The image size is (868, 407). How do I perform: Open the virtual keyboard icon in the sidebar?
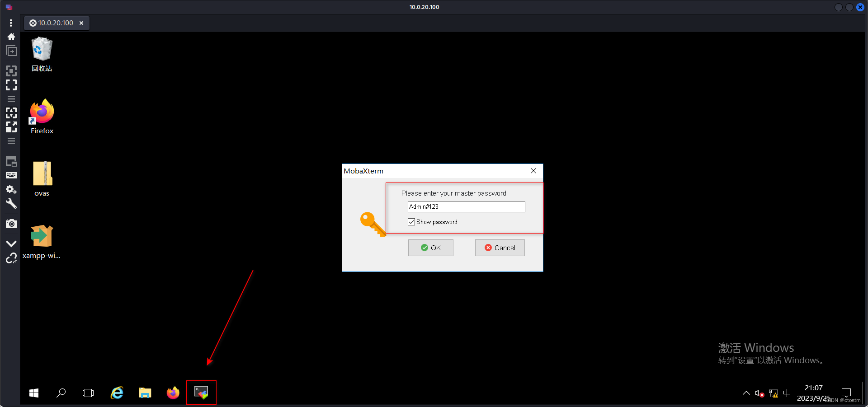[x=11, y=175]
